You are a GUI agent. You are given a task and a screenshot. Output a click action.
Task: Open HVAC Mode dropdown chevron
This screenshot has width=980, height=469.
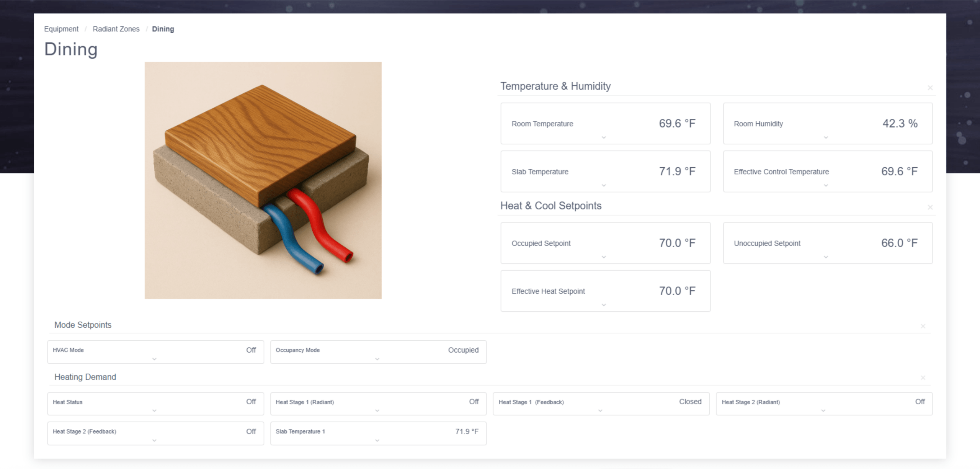(x=154, y=359)
